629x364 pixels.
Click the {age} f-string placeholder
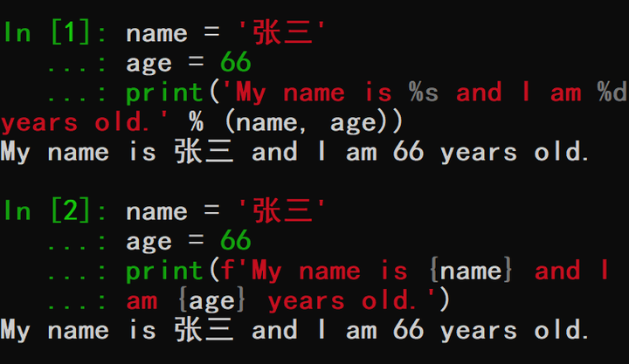click(211, 301)
